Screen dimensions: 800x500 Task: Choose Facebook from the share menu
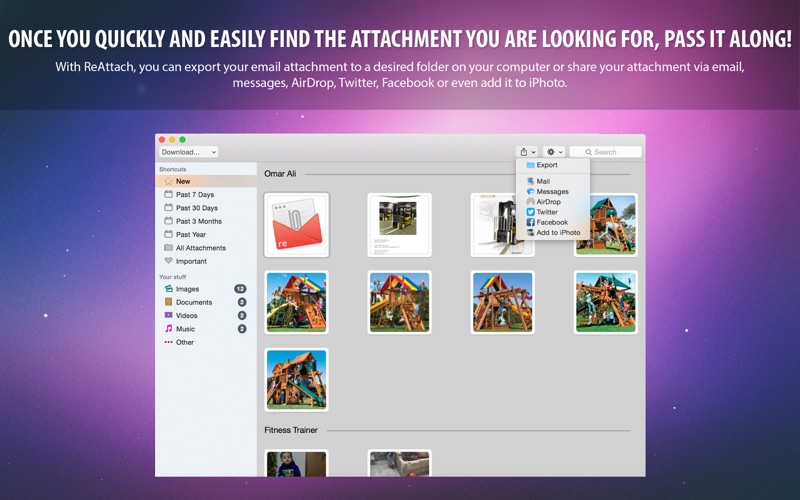(553, 222)
